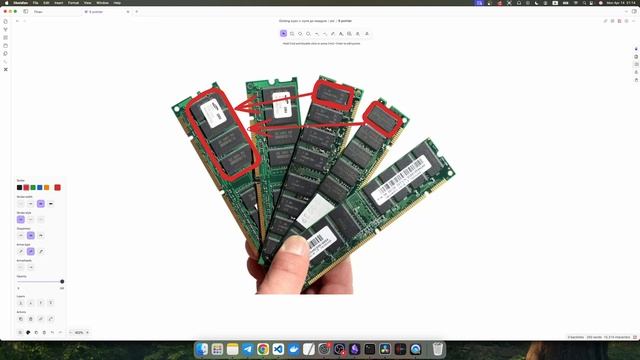Open Telegram from the Dock

248,349
